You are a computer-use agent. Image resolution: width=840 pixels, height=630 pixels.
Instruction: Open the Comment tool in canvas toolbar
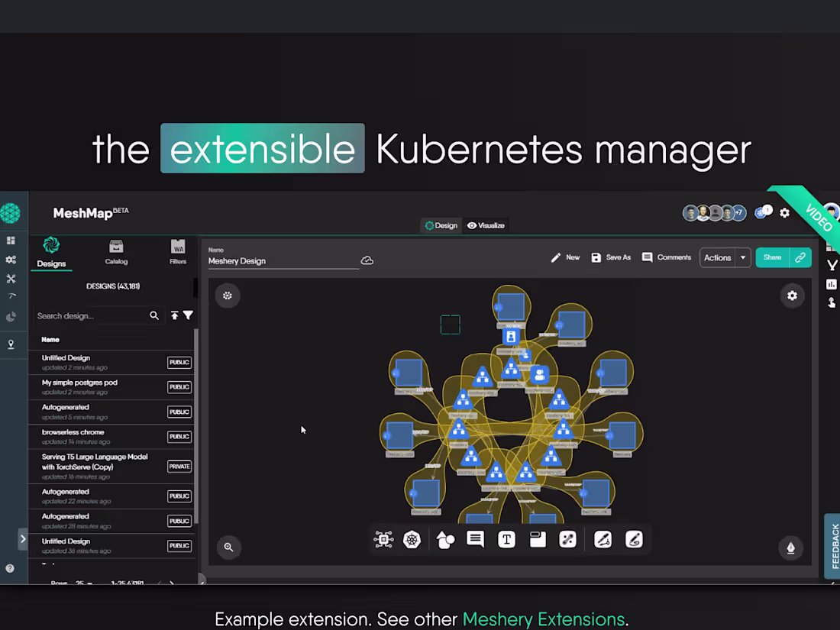coord(475,539)
